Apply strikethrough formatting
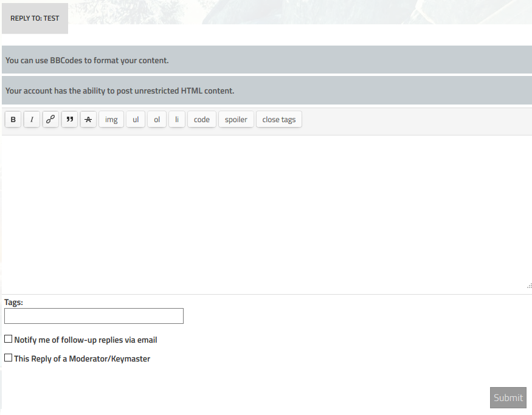Image resolution: width=532 pixels, height=415 pixels. click(88, 120)
